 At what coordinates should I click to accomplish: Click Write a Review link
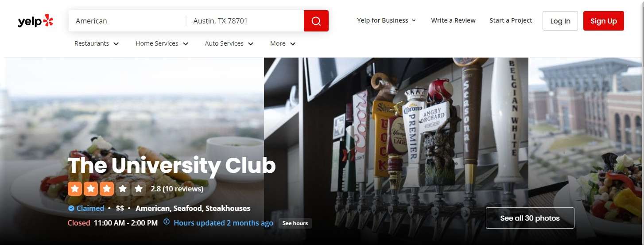click(453, 20)
